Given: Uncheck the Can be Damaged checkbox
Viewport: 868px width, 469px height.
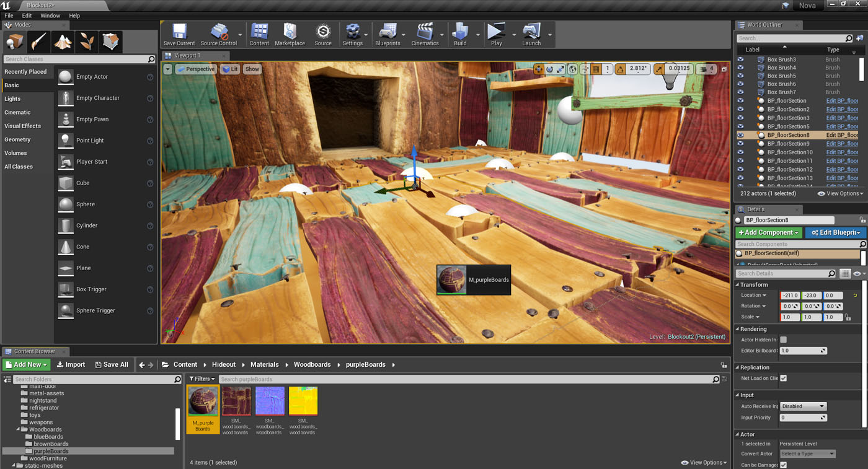Looking at the screenshot, I should point(783,465).
